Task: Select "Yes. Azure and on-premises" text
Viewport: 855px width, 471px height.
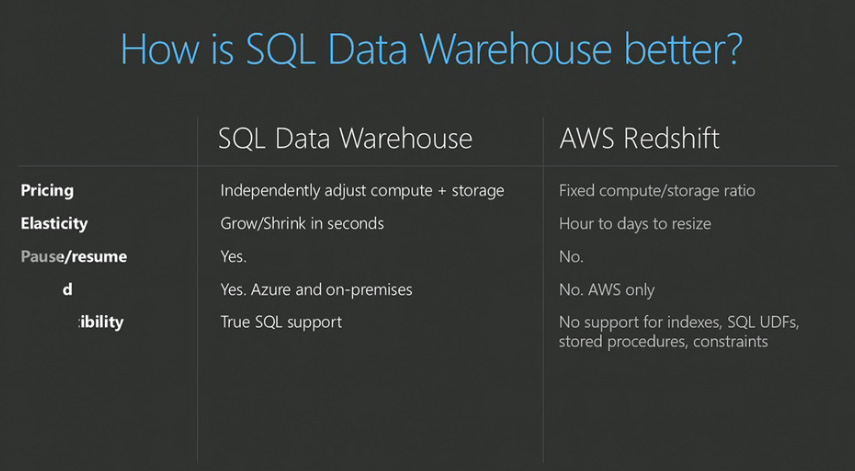Action: point(316,289)
